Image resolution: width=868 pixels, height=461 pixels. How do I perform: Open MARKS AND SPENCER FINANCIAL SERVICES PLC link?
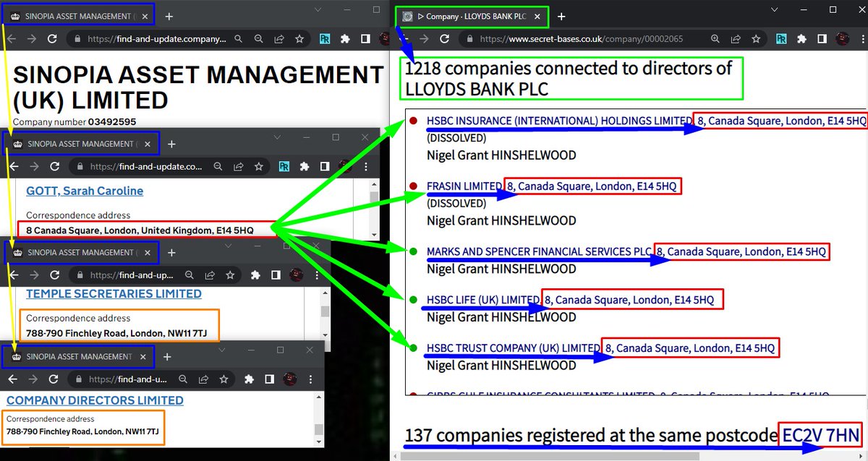[539, 251]
